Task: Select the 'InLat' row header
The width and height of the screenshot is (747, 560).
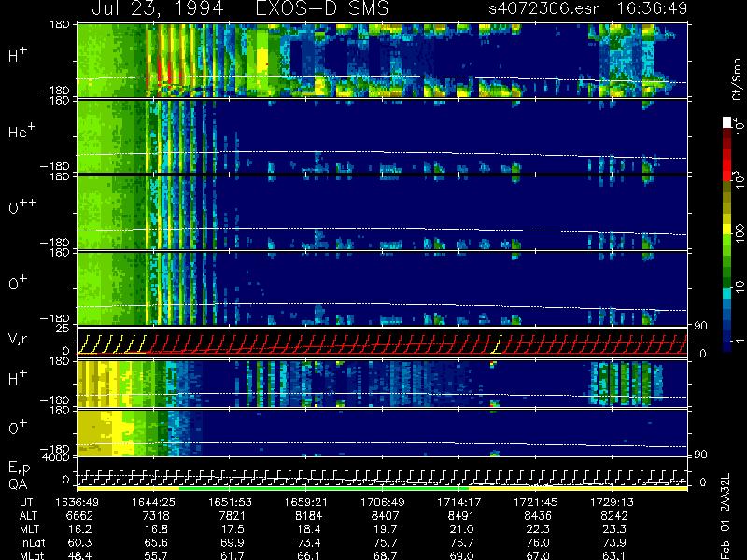Action: [x=32, y=542]
